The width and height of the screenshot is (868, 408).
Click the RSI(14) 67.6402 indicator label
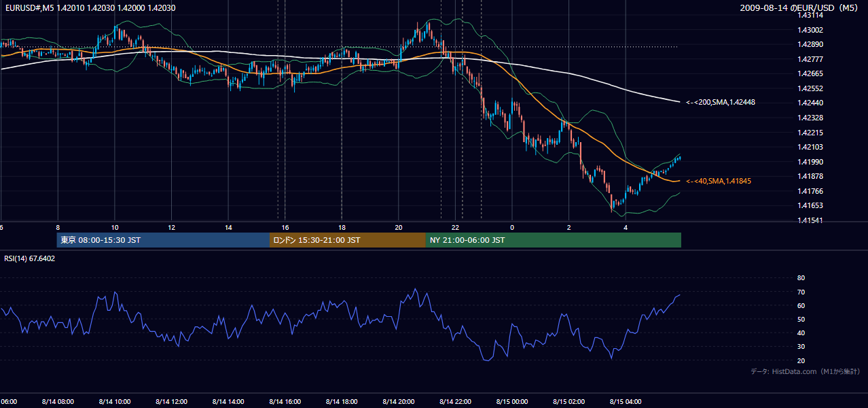(30, 258)
